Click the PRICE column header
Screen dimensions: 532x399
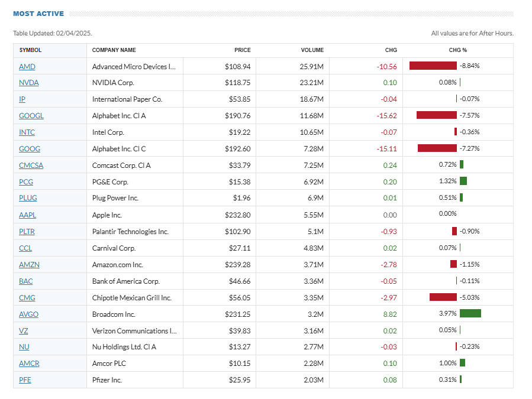click(x=243, y=50)
